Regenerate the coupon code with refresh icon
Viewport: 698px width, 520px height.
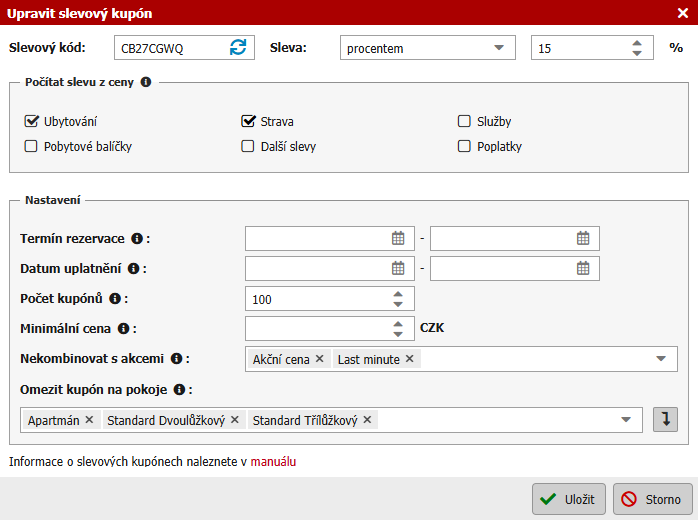238,48
